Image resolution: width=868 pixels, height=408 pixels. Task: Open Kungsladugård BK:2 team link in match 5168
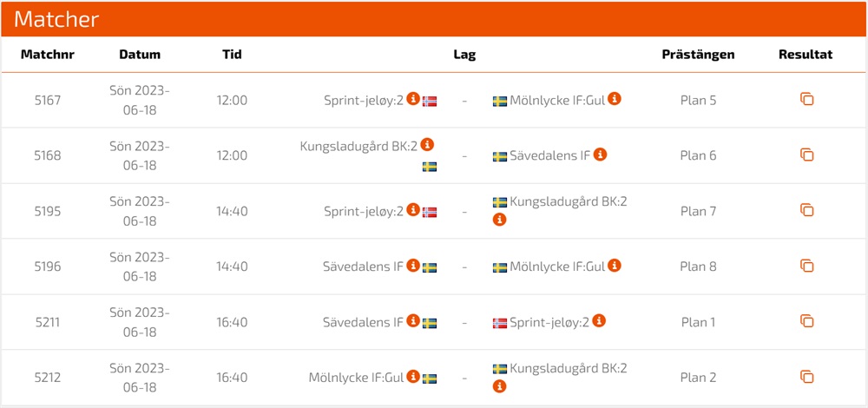(358, 146)
